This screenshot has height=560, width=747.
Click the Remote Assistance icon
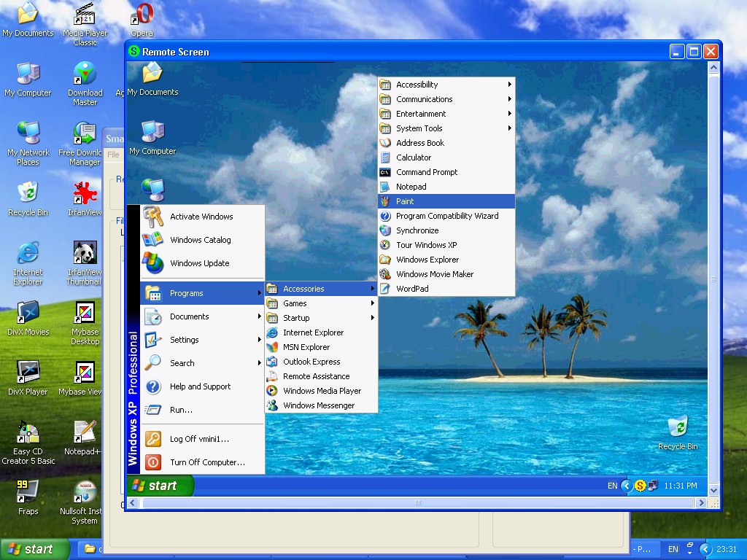(x=272, y=376)
